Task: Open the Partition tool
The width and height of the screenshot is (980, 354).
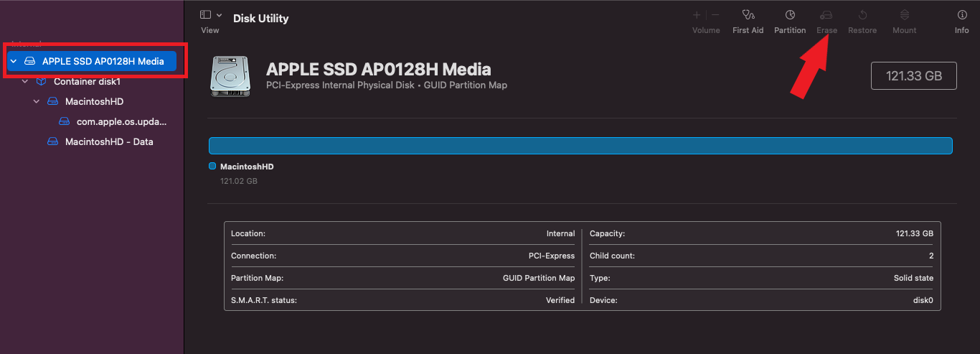Action: tap(790, 15)
